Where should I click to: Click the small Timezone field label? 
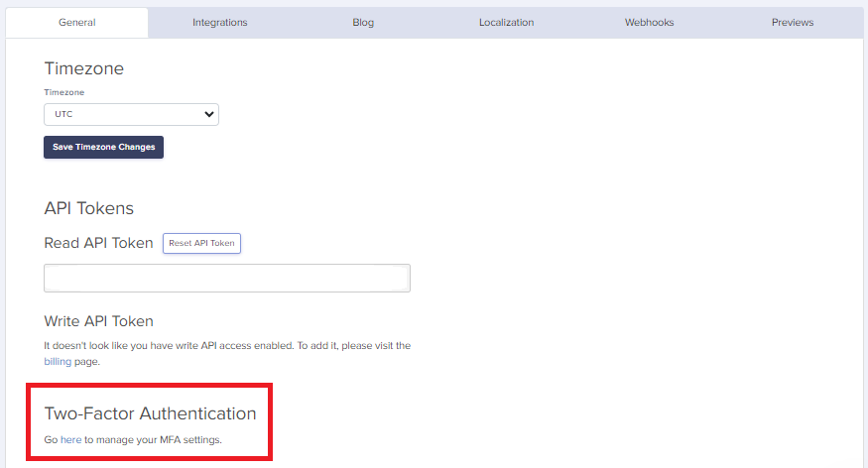coord(64,92)
